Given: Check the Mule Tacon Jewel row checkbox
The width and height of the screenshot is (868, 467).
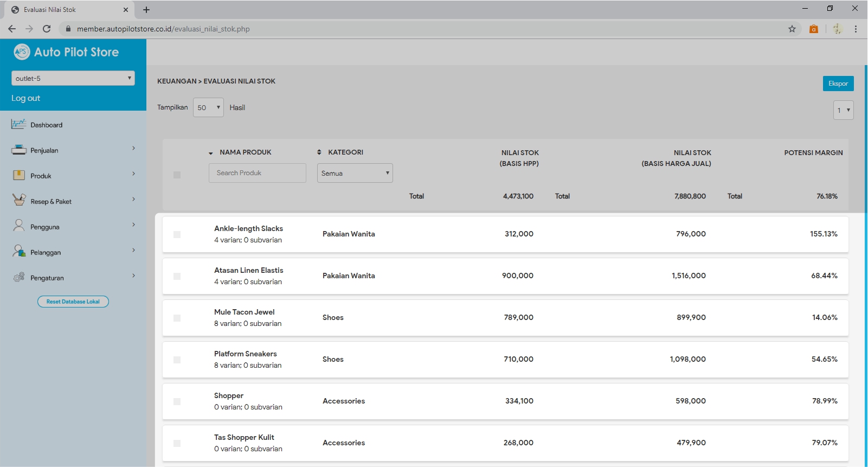Looking at the screenshot, I should point(177,318).
